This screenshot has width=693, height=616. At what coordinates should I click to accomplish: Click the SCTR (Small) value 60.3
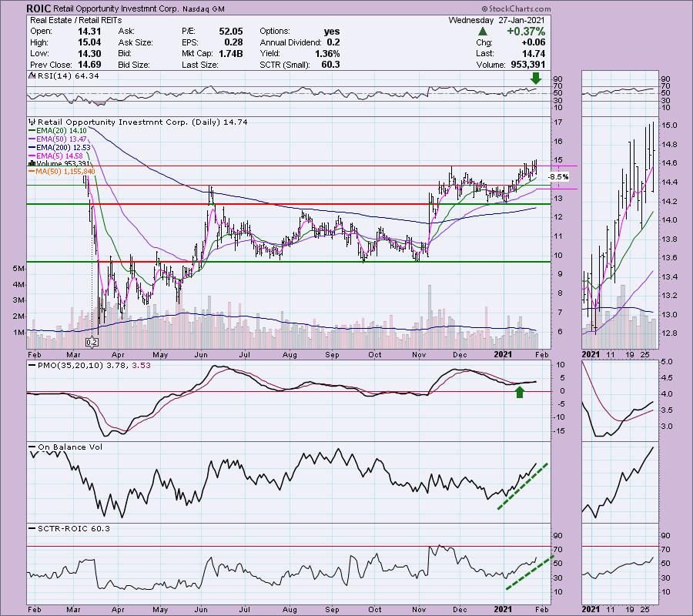(331, 65)
